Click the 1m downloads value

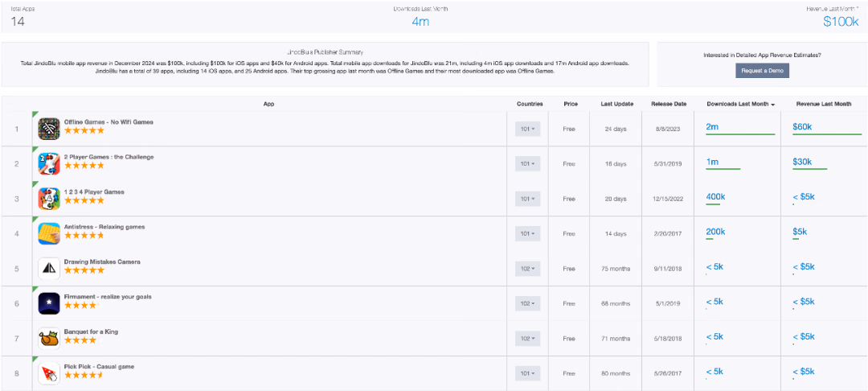tap(712, 162)
